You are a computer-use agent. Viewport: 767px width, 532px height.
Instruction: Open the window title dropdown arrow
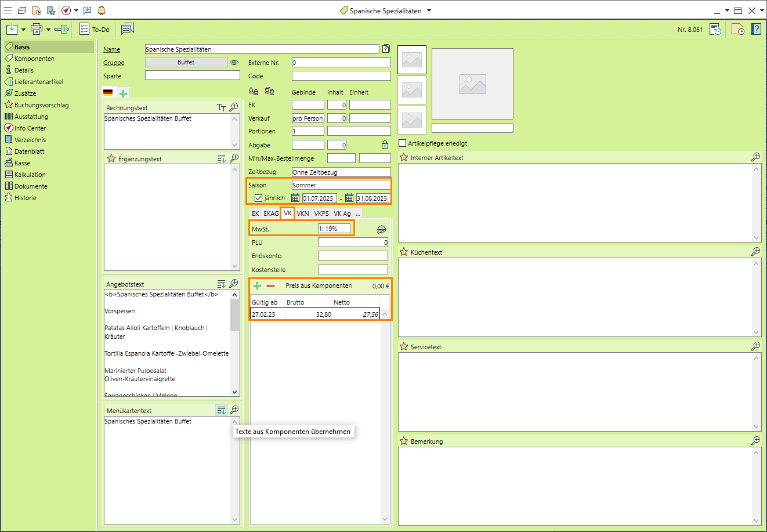click(x=429, y=10)
